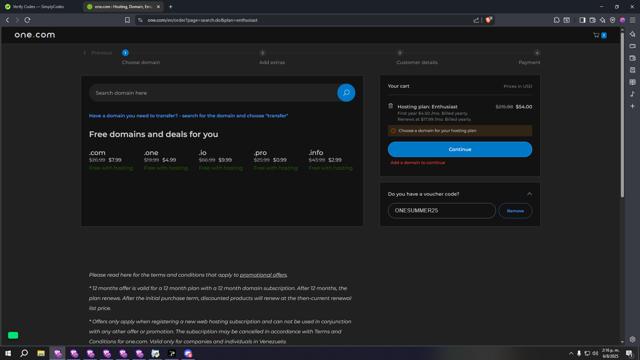Reload the page with refresh icon
640x360 pixels.
27,20
